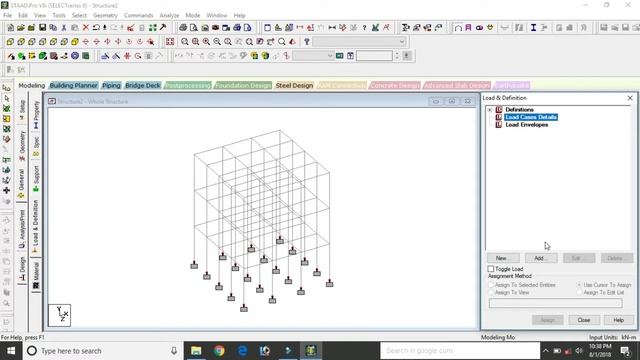Switch to Steel Design mode tab
The width and height of the screenshot is (640, 360).
tap(294, 85)
